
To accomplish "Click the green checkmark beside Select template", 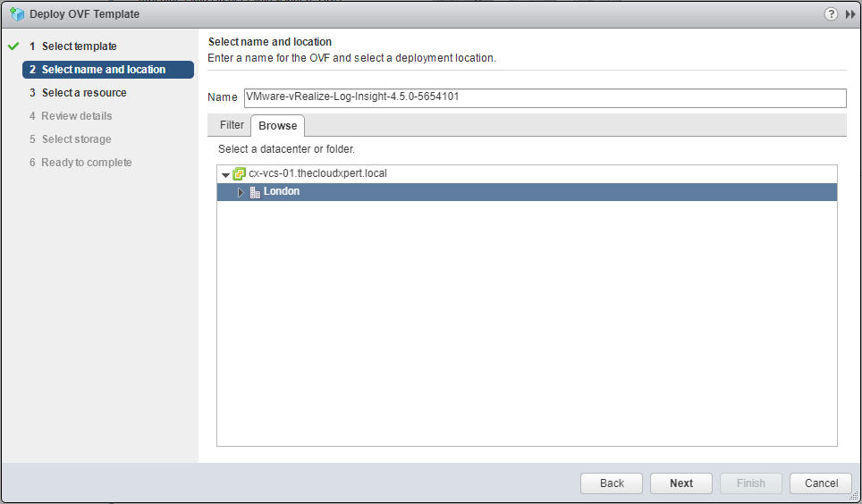I will [13, 46].
